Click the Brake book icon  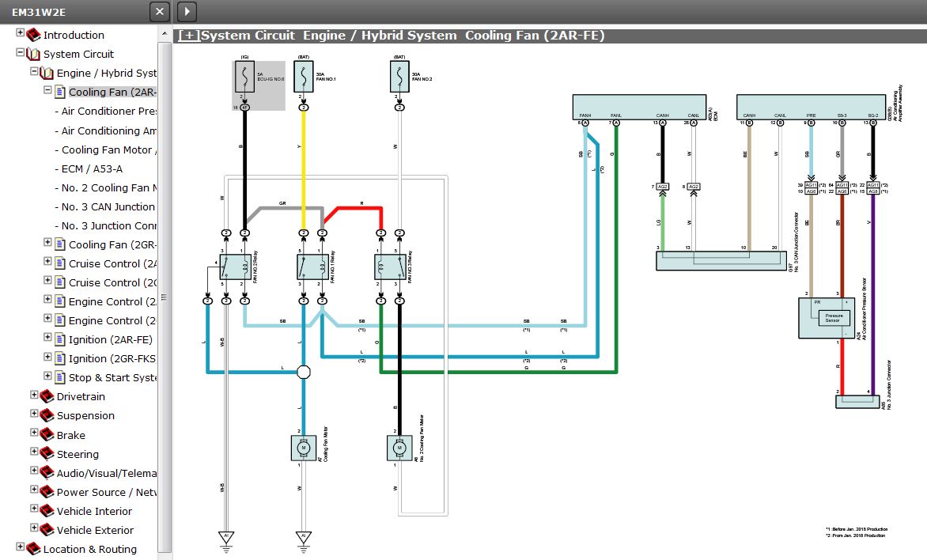click(47, 435)
